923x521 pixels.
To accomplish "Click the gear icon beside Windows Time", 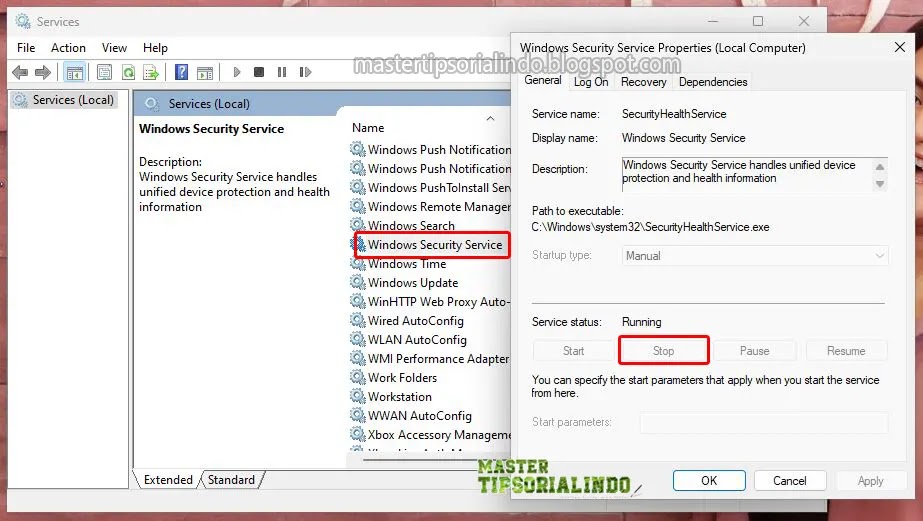I will [358, 263].
